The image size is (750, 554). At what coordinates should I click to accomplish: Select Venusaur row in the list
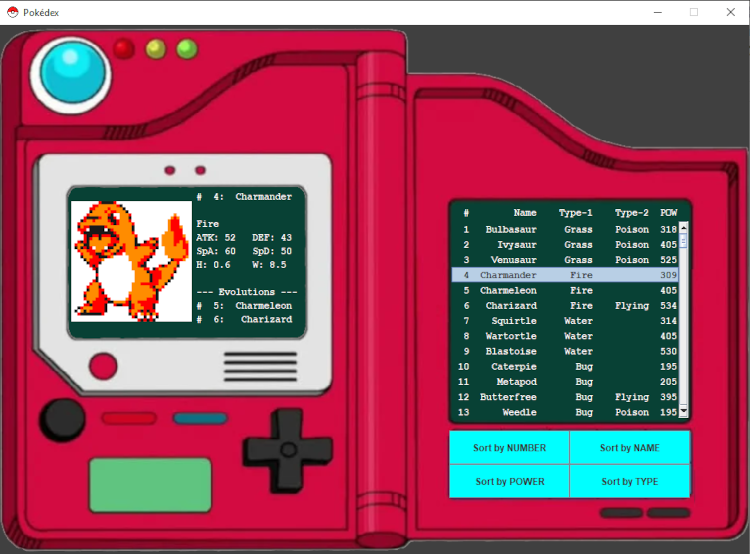coord(565,260)
